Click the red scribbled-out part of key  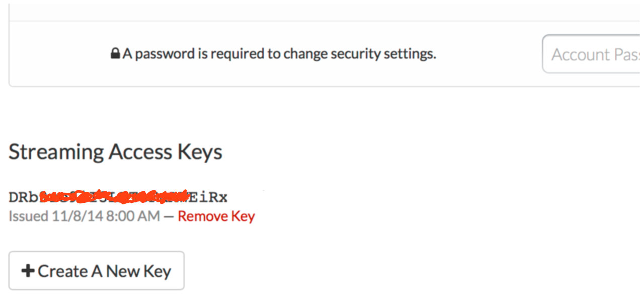click(113, 197)
